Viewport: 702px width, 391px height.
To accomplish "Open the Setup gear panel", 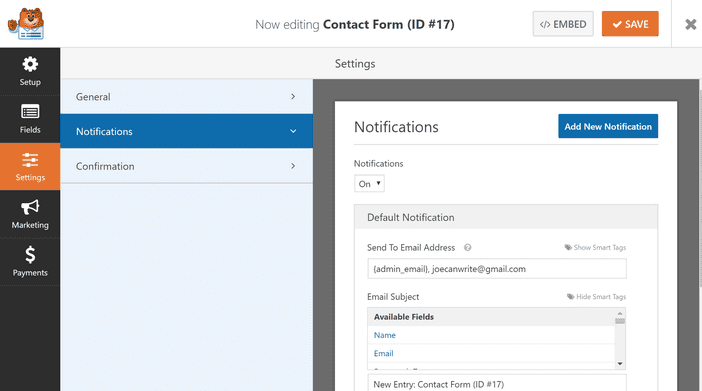I will click(30, 72).
